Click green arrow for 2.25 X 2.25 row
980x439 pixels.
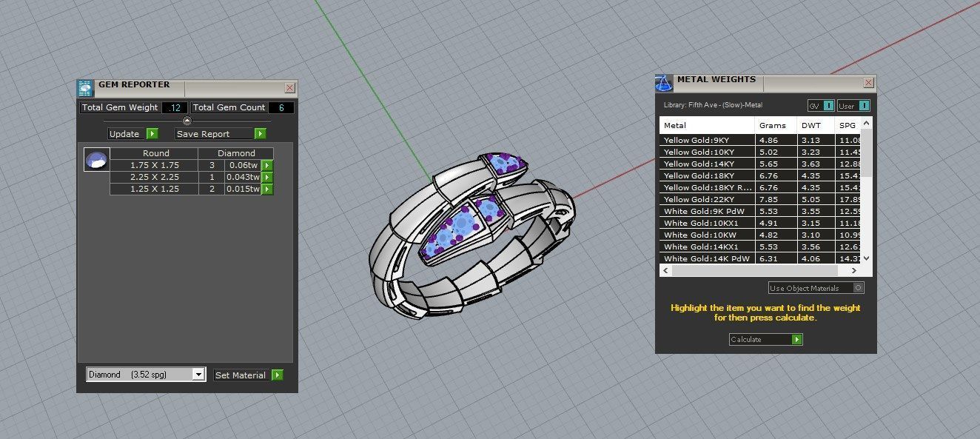267,178
